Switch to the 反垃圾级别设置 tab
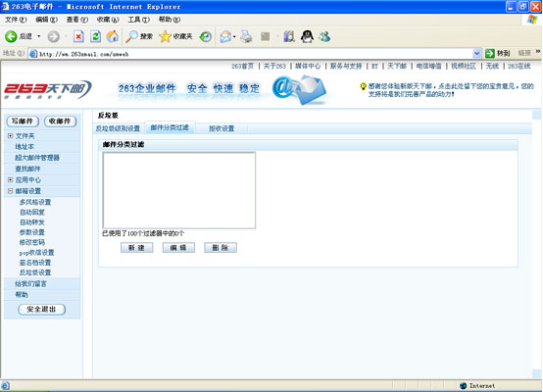This screenshot has height=392, width=543. [118, 128]
